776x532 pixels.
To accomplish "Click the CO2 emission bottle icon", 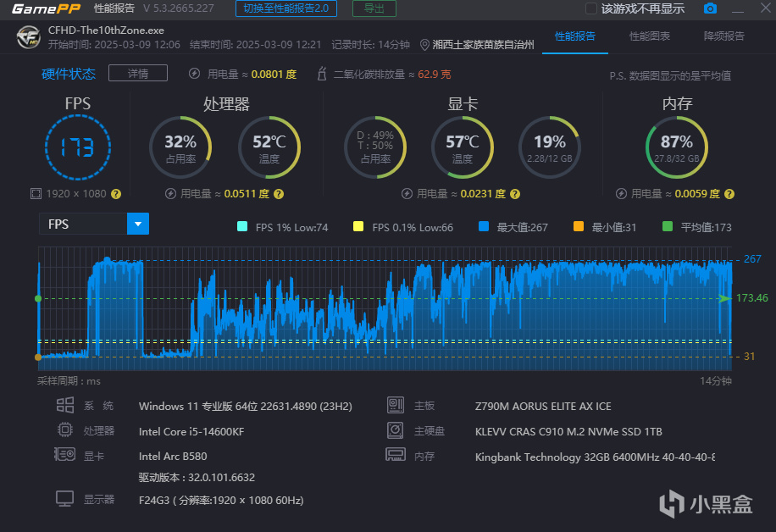I will coord(322,74).
